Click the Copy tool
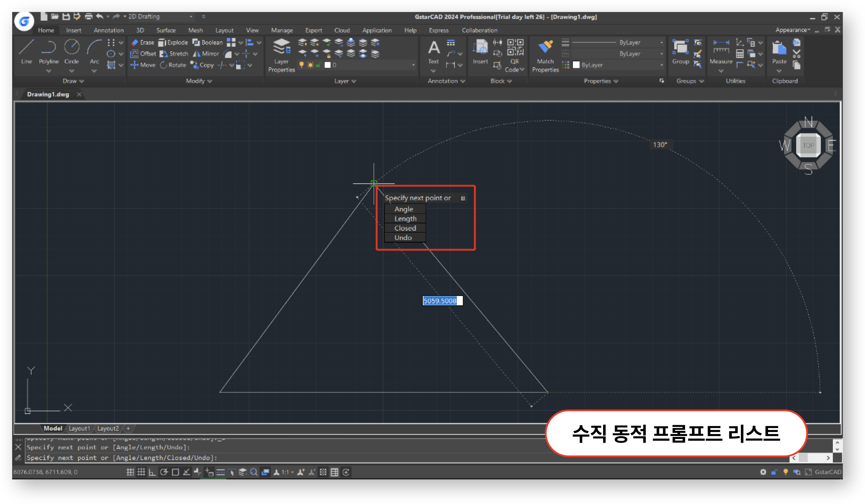The image size is (865, 504). 202,65
